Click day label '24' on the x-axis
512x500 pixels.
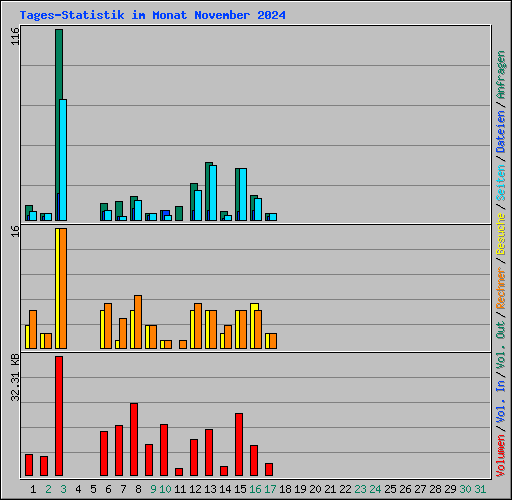point(375,489)
